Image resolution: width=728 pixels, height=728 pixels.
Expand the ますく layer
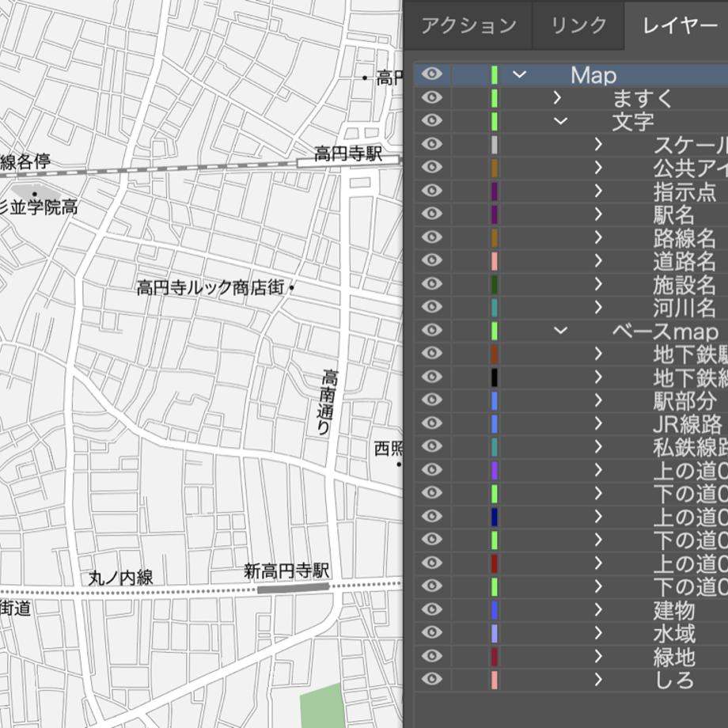coord(557,97)
